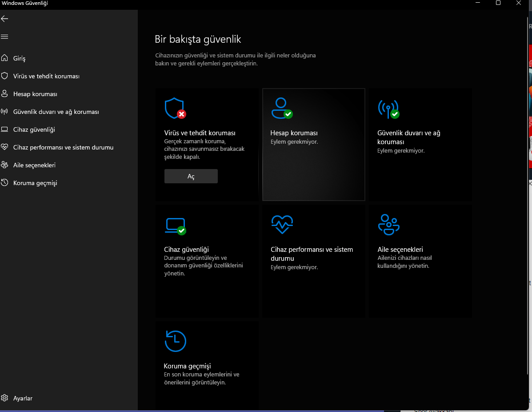Minimize the Windows Güvenliği window

pos(478,3)
